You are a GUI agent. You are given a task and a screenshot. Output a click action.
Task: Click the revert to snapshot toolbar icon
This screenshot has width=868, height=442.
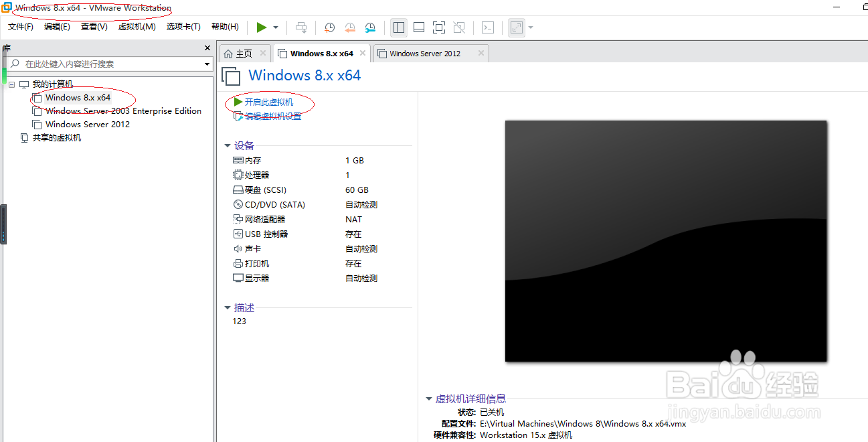[350, 27]
